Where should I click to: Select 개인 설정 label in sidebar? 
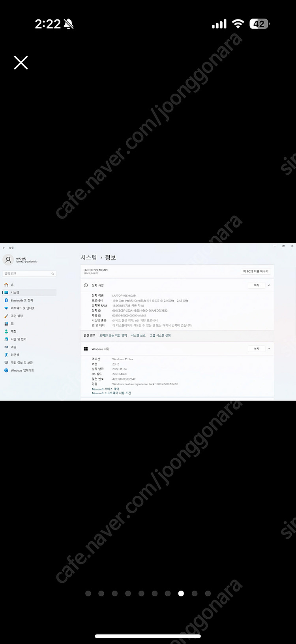coord(17,316)
